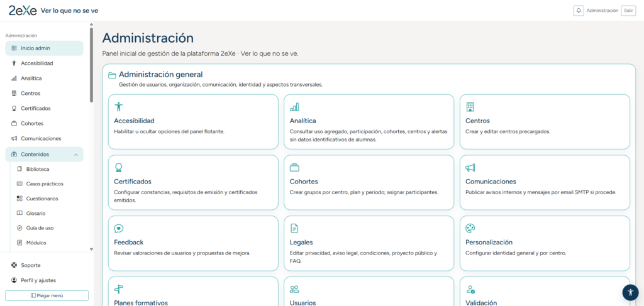Click the Salir button
Viewport: 644px width, 306px height.
point(628,11)
